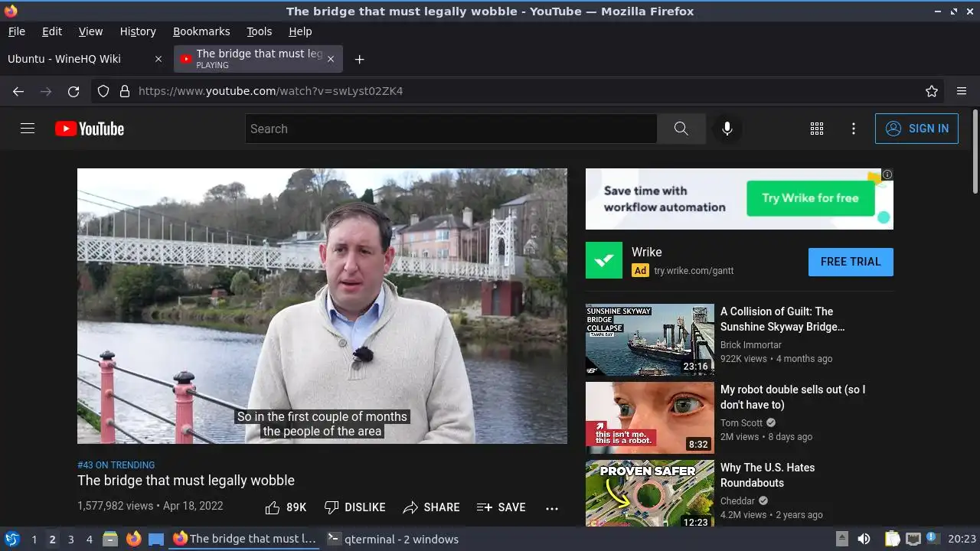Click the tracking protection shield icon
The height and width of the screenshot is (551, 980).
tap(103, 91)
